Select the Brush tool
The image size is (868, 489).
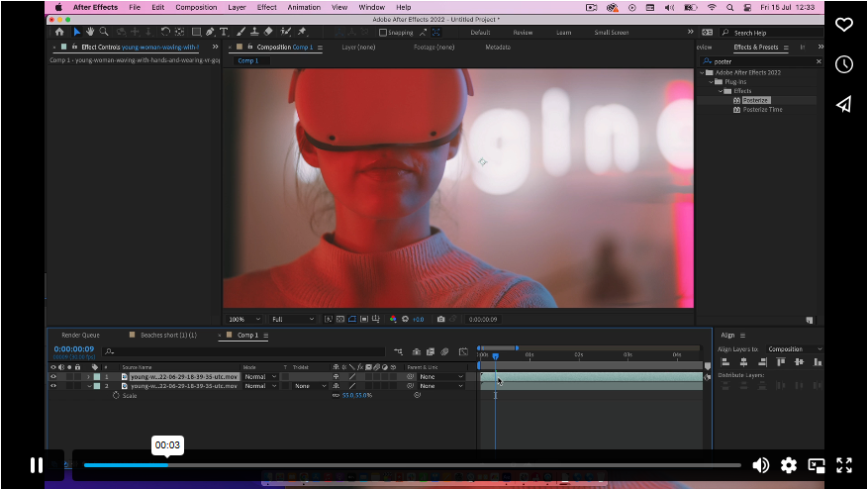pyautogui.click(x=241, y=32)
